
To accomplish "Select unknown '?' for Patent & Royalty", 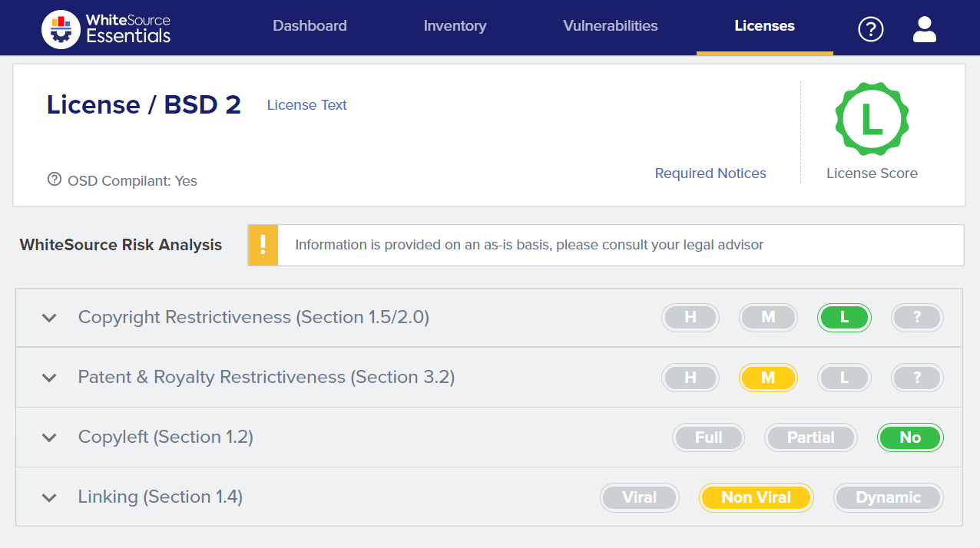I will point(917,377).
